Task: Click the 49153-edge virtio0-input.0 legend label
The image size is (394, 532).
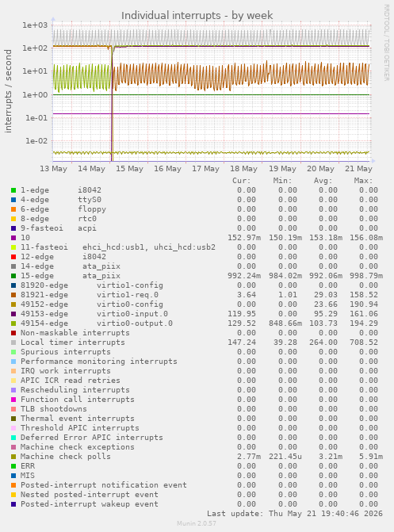Action: [94, 314]
